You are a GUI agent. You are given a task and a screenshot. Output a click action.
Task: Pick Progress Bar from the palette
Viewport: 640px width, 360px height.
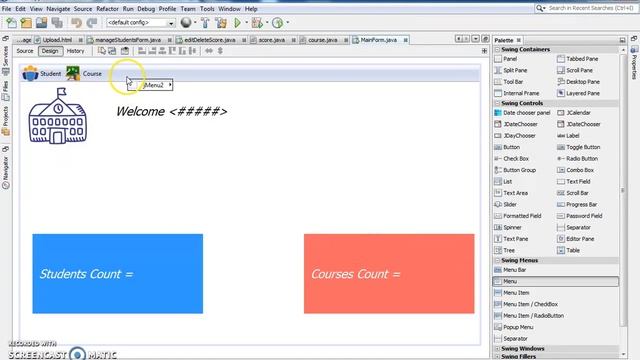(577, 204)
